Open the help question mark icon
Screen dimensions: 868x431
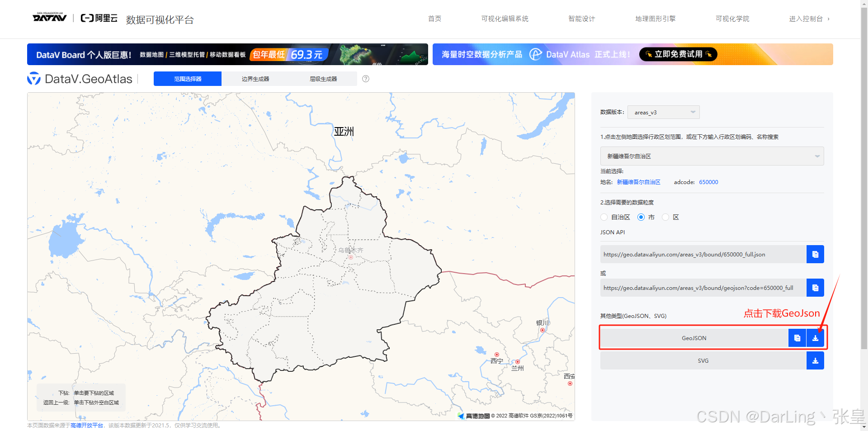point(365,79)
